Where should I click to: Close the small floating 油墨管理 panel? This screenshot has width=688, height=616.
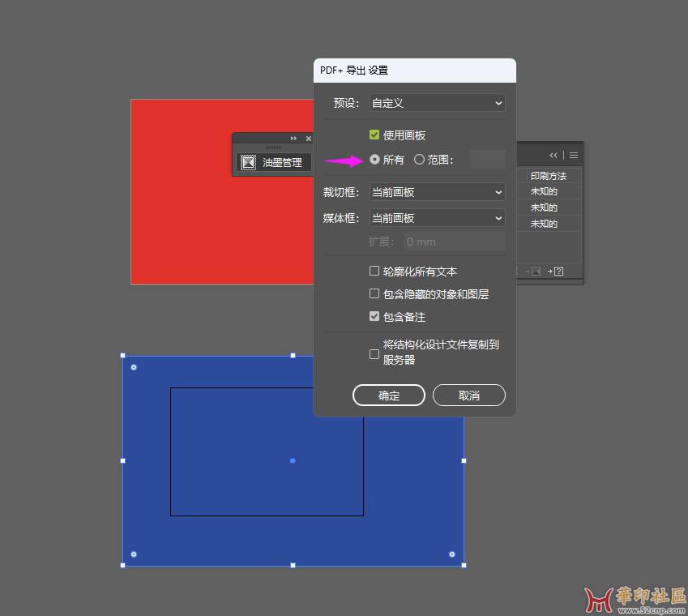click(308, 139)
